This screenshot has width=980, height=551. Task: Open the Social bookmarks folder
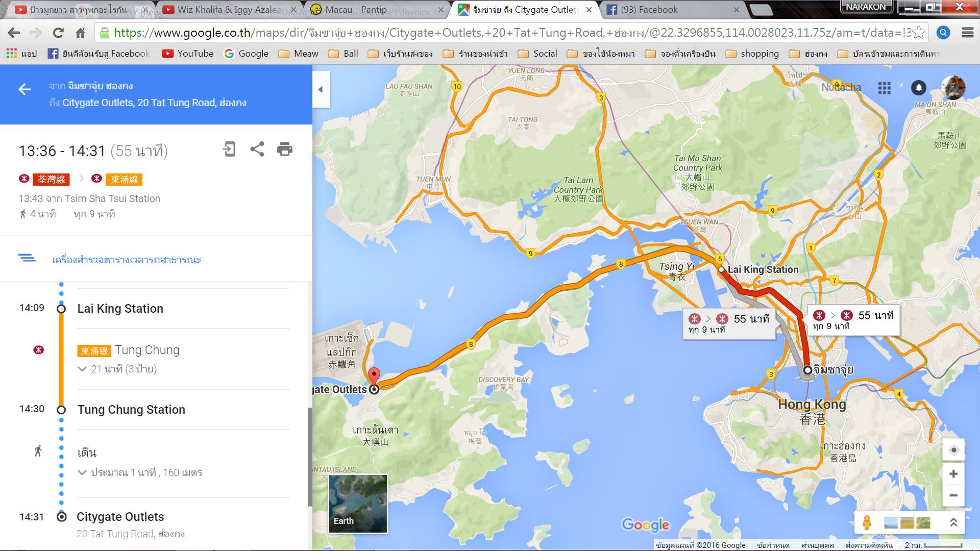click(537, 54)
